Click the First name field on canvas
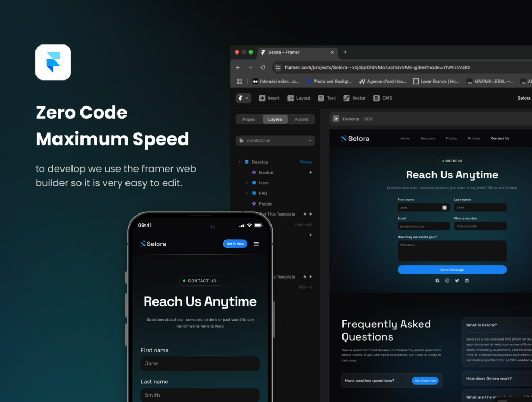The image size is (532, 402). 424,208
